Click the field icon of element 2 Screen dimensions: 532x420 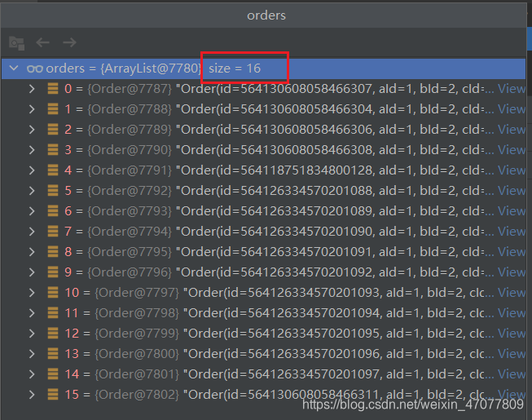[53, 130]
